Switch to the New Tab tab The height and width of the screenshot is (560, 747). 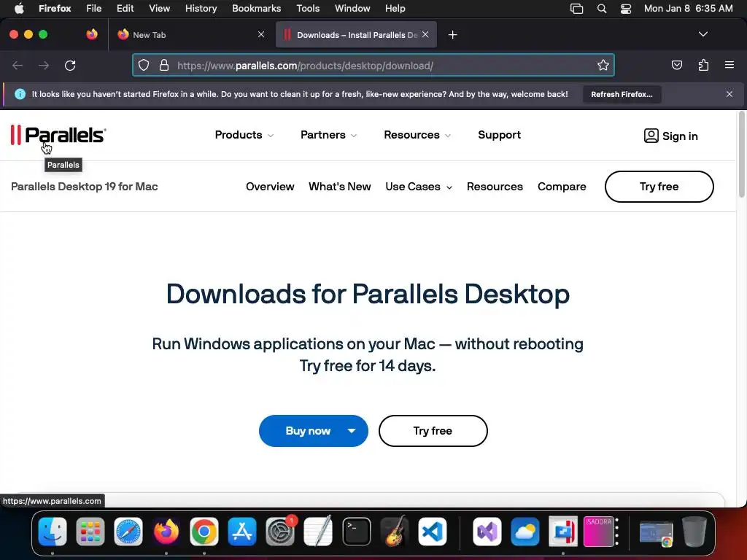pos(190,34)
